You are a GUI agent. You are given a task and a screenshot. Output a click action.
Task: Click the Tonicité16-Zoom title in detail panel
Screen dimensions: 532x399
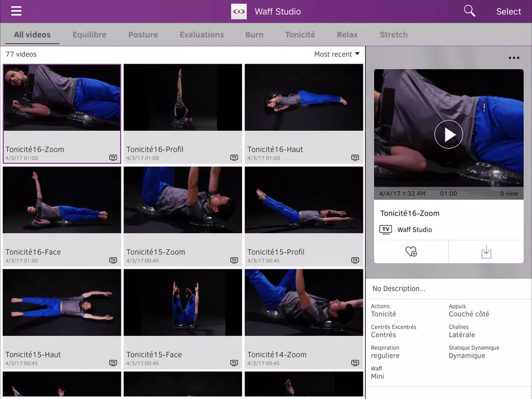coord(409,214)
